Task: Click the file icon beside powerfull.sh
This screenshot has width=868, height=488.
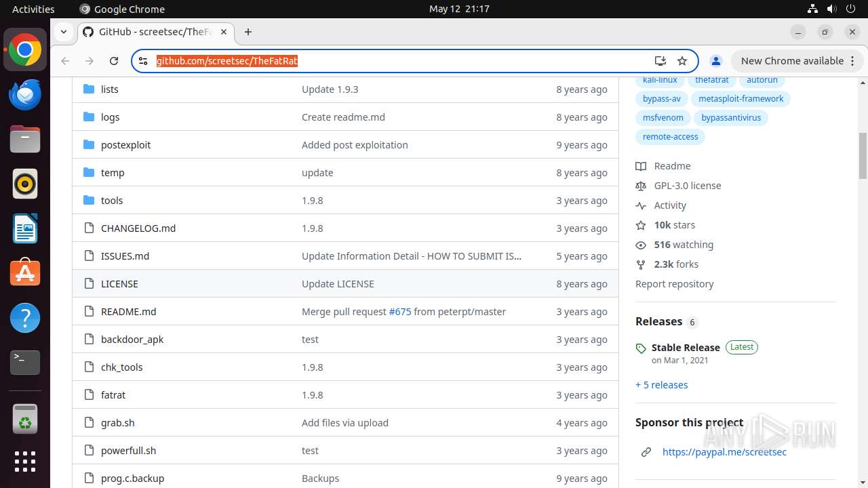Action: point(88,450)
